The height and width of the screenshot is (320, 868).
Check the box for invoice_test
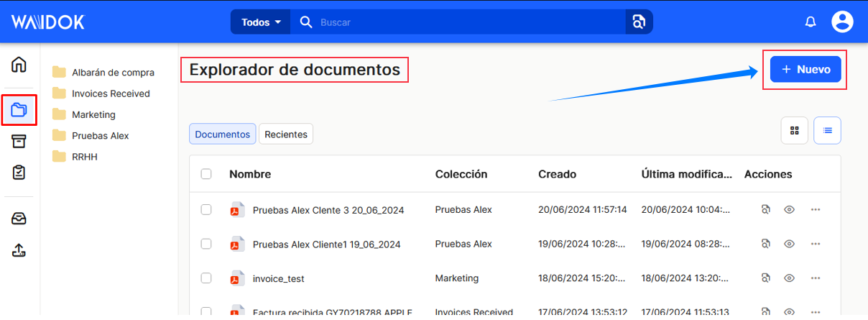206,278
